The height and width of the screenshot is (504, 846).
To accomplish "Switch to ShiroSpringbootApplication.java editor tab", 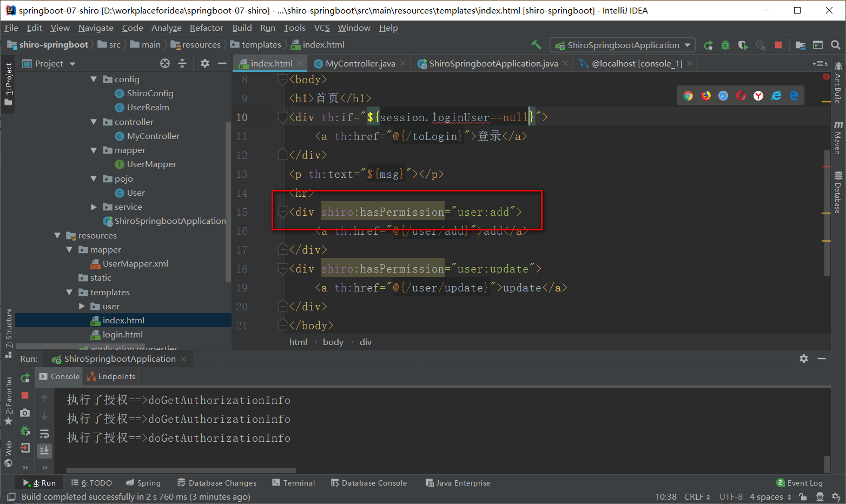I will [x=493, y=64].
